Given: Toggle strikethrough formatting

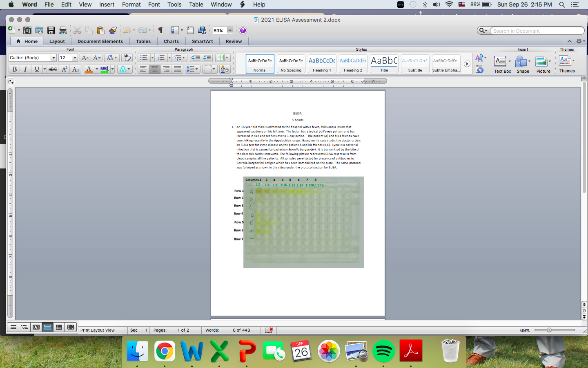Looking at the screenshot, I should point(53,69).
